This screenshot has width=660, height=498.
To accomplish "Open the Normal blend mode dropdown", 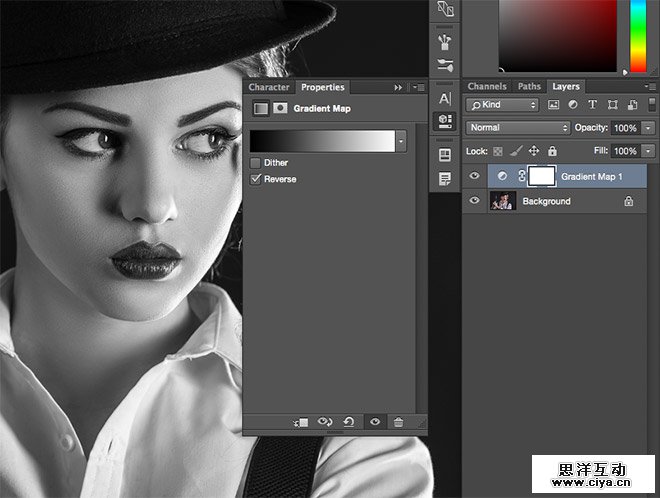I will point(517,128).
